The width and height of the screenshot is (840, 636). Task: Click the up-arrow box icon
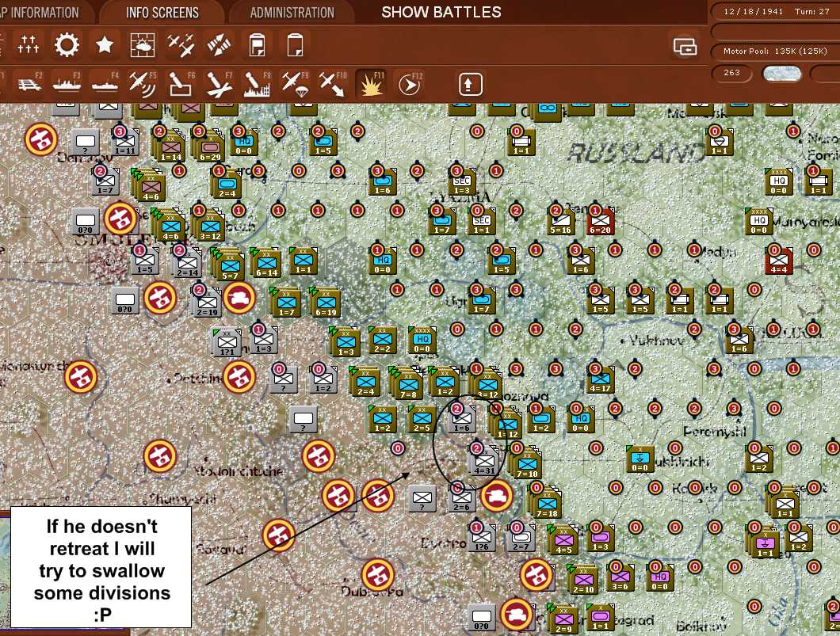[x=471, y=84]
